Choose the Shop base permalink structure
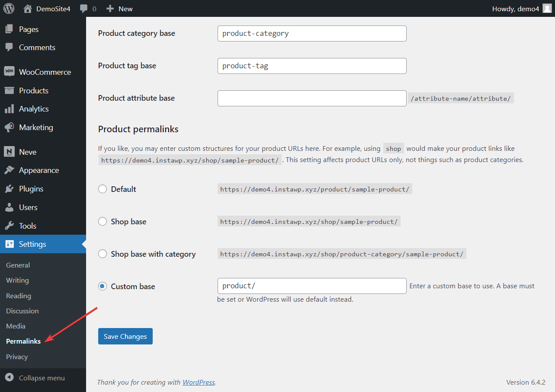The image size is (555, 392). click(103, 221)
